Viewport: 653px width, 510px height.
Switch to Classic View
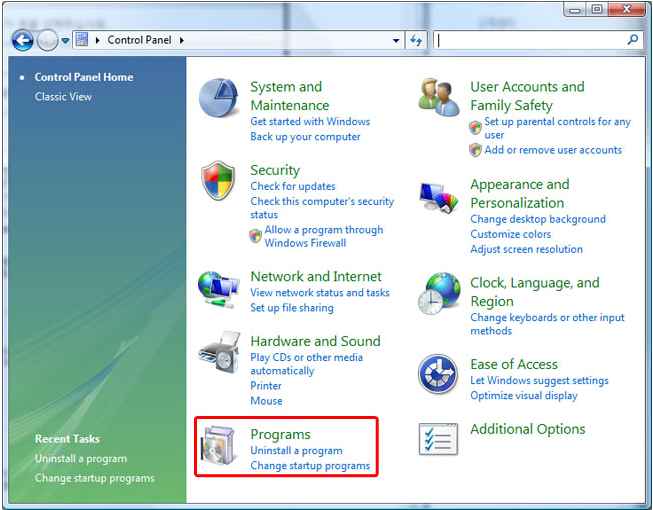point(63,97)
